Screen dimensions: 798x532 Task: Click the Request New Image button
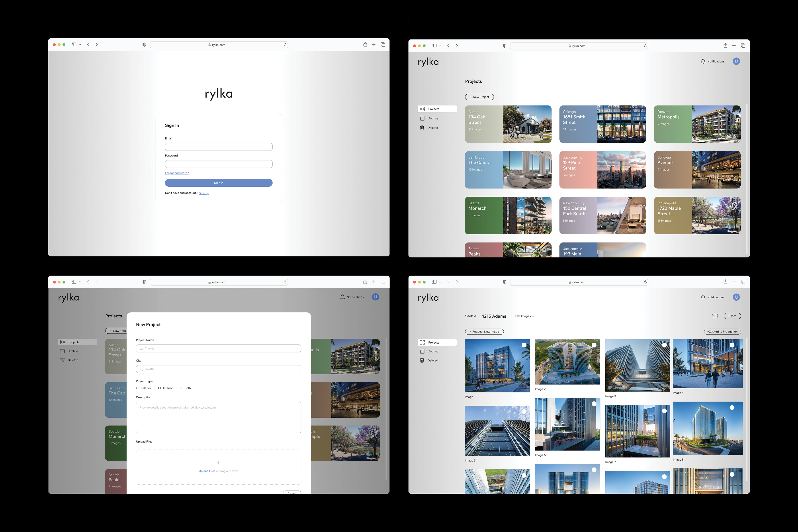[x=484, y=332]
